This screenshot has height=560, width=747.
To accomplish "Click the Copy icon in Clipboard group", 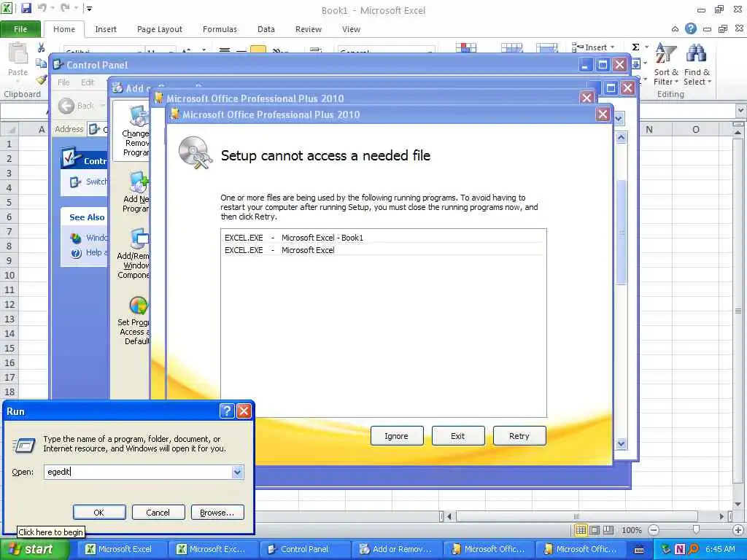I will [41, 63].
